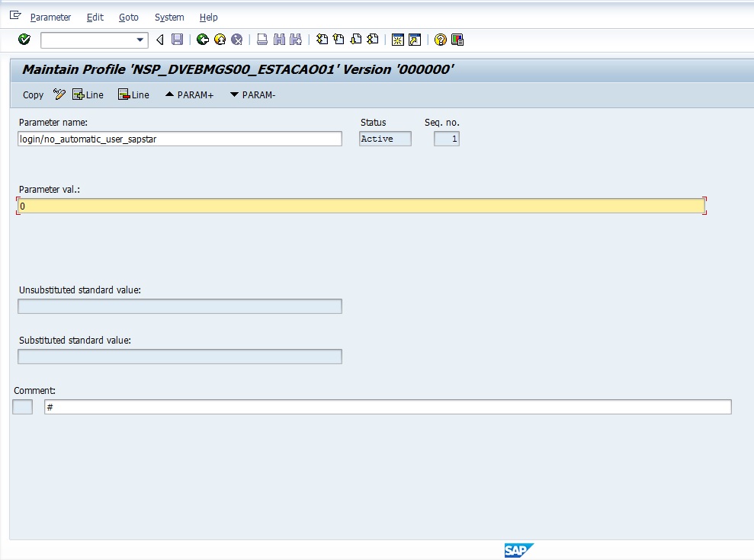Click the yellow Exit icon
Image resolution: width=754 pixels, height=560 pixels.
(220, 40)
